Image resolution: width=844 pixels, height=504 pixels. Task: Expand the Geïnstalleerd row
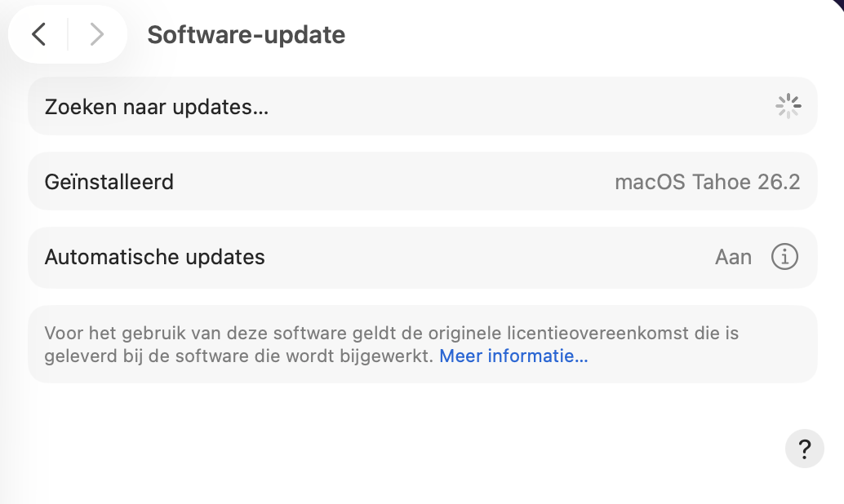point(423,181)
